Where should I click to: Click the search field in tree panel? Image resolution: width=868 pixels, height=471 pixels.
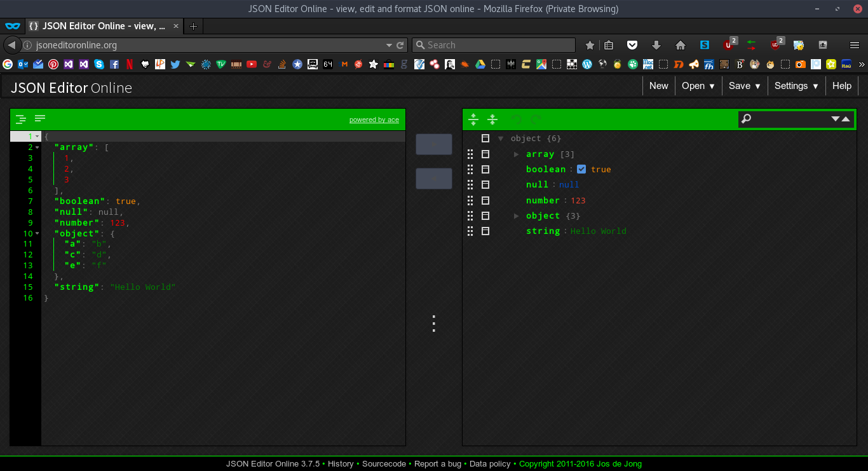794,119
